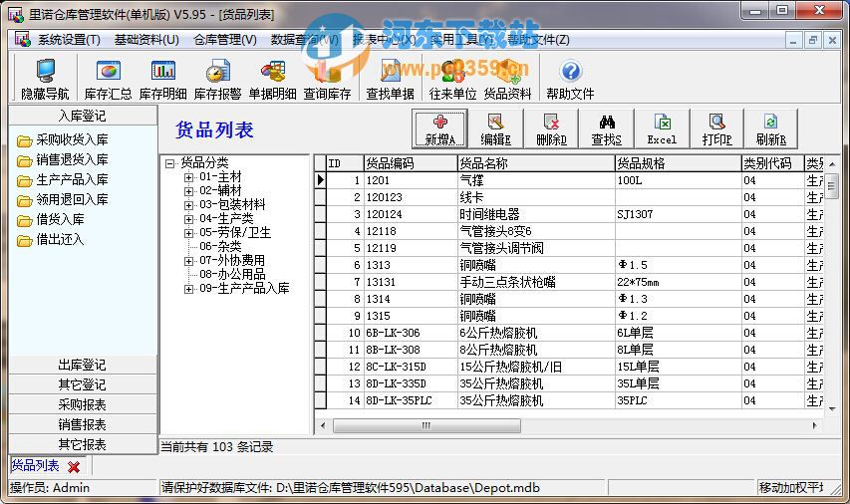Click the 删除D delete button
Viewport: 850px width, 504px height.
551,128
